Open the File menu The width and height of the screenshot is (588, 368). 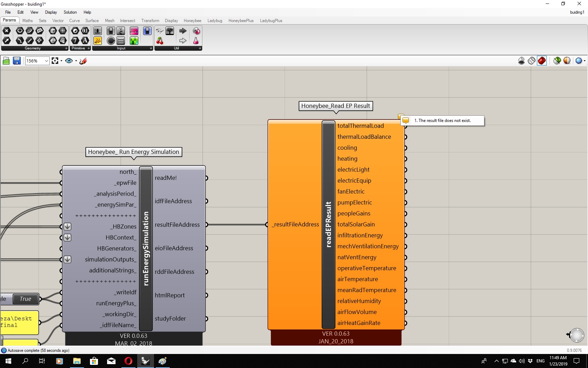[8, 12]
